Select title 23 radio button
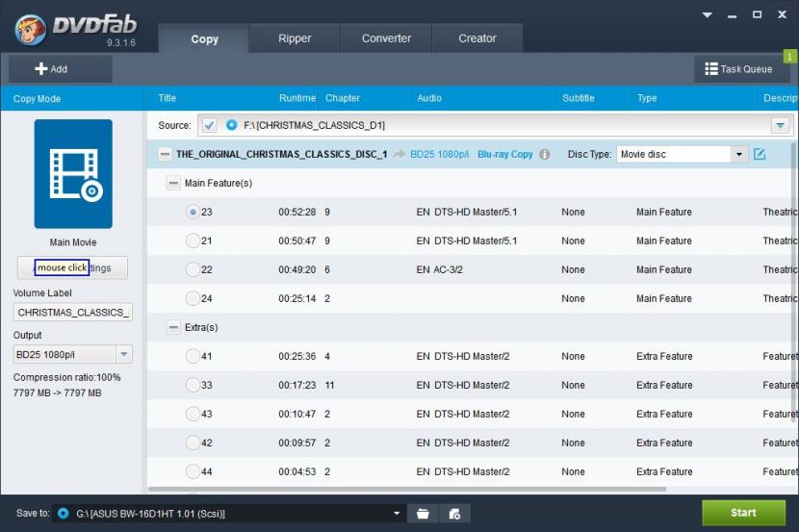799x532 pixels. click(x=193, y=212)
